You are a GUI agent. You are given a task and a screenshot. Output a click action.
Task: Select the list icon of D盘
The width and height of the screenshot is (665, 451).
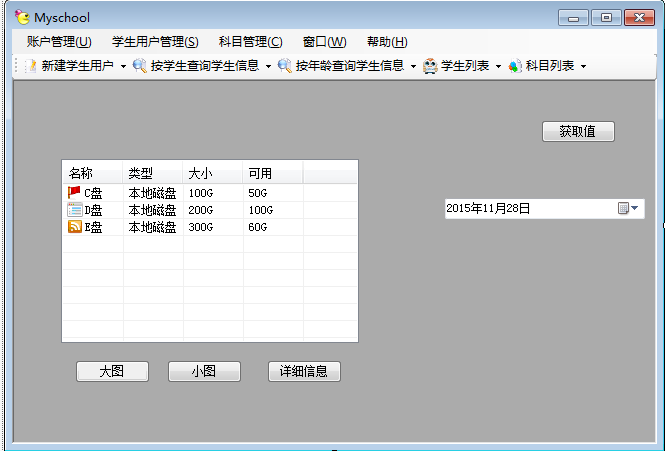(x=75, y=210)
